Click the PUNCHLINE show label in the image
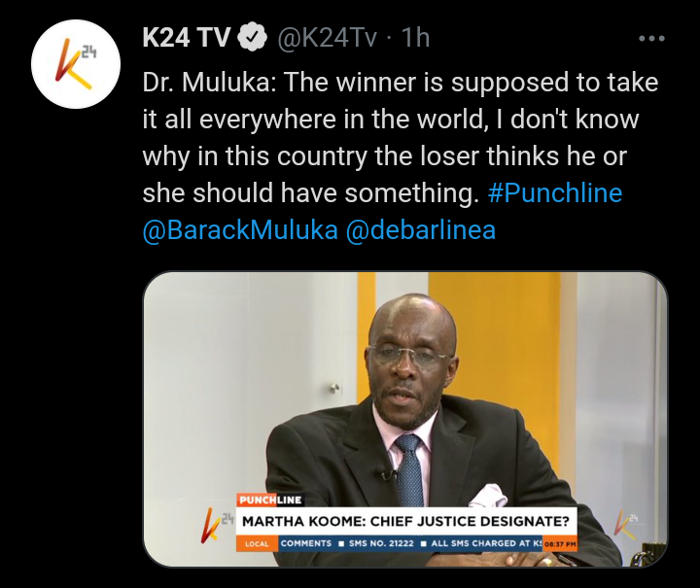 point(269,500)
